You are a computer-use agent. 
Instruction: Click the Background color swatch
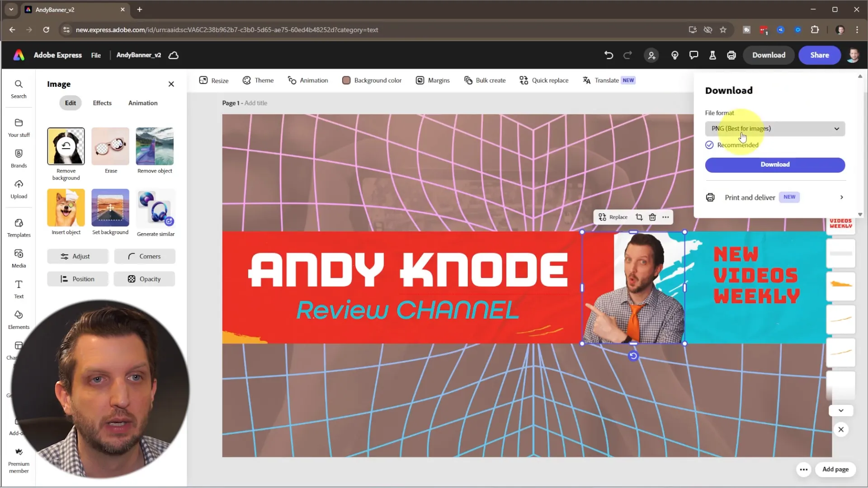point(346,80)
